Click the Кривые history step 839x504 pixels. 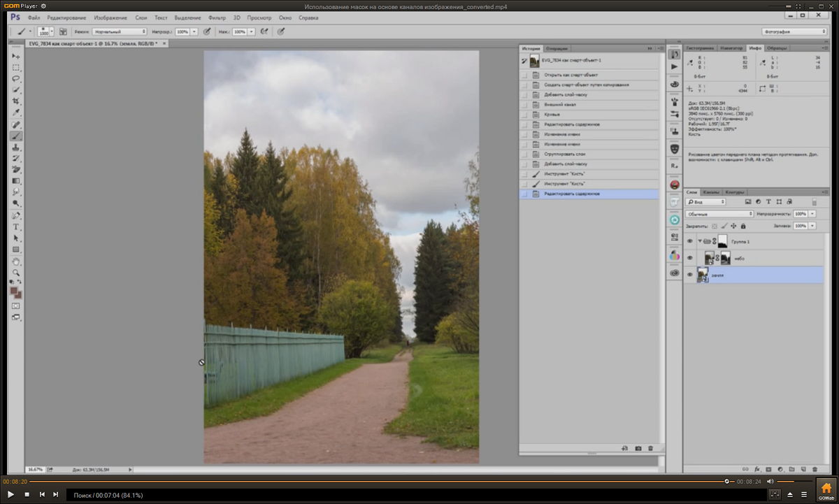[x=552, y=114]
